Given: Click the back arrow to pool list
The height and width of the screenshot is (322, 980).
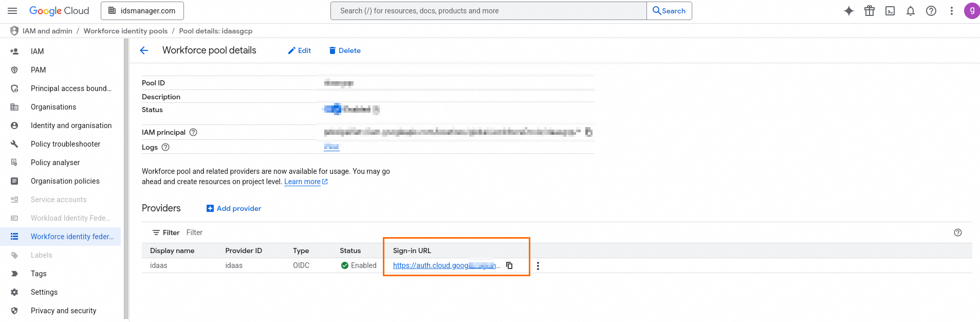Looking at the screenshot, I should pos(144,50).
